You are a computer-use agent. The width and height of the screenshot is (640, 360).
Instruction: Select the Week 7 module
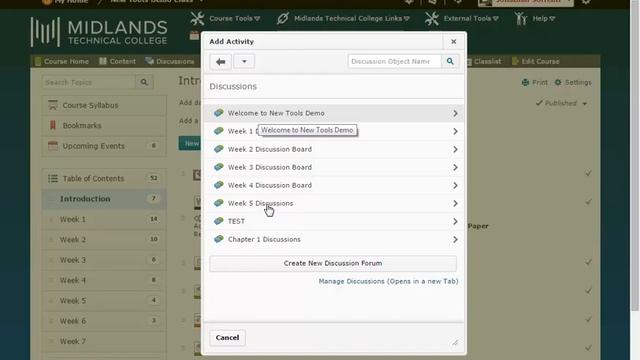pyautogui.click(x=104, y=342)
